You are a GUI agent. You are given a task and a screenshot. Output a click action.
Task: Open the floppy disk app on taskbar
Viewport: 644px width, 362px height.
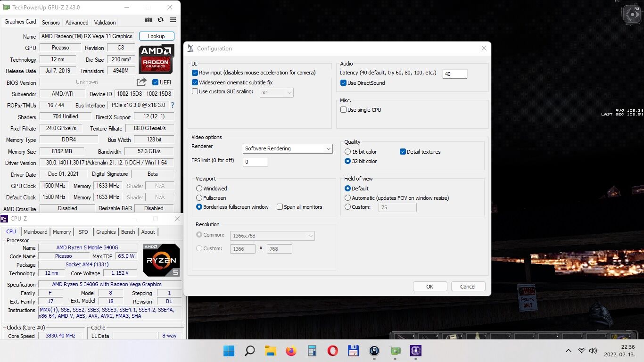click(354, 351)
